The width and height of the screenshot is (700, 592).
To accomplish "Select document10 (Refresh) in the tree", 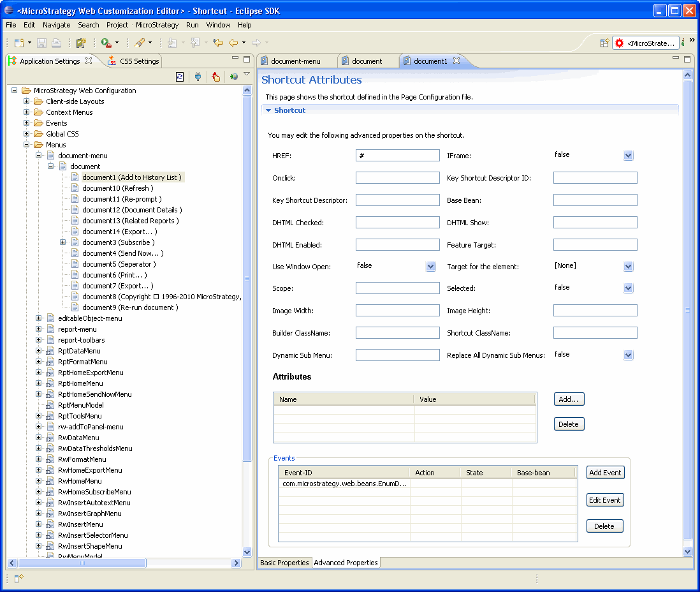I will pyautogui.click(x=118, y=189).
